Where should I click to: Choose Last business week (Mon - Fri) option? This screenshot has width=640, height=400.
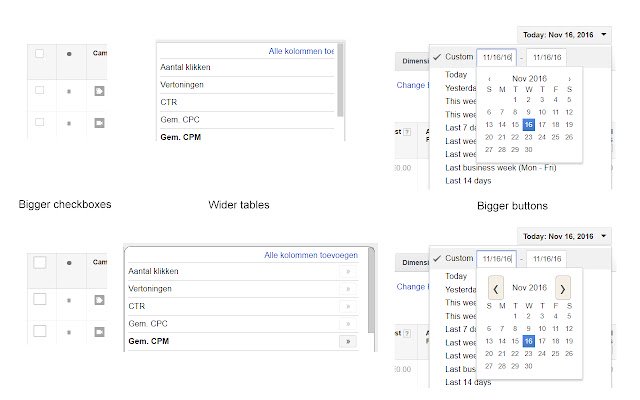coord(500,168)
